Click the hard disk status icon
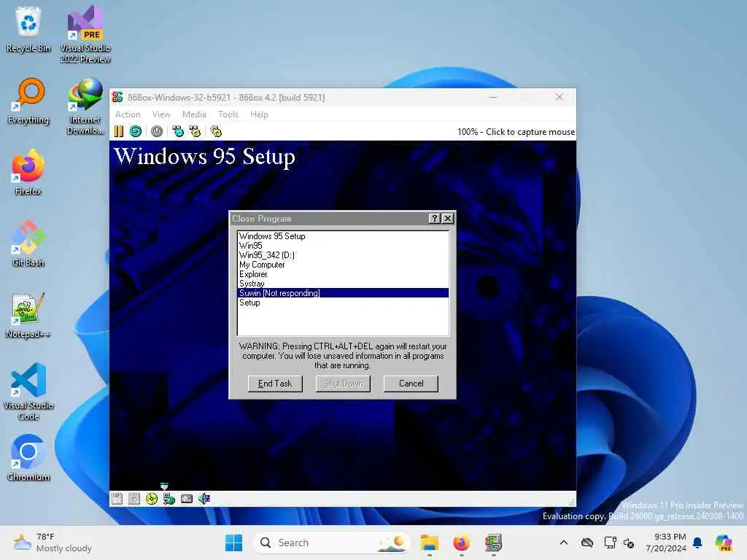The height and width of the screenshot is (560, 747). coord(187,499)
